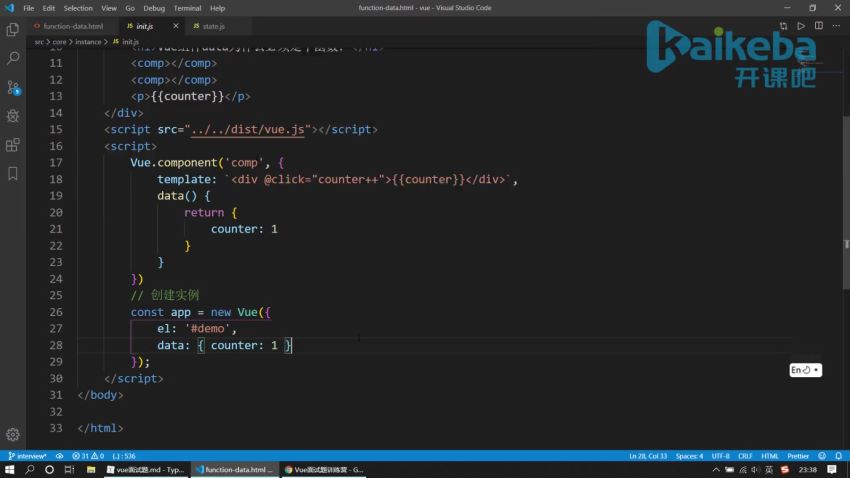Click the word 'template' on line 18
This screenshot has width=850, height=478.
184,179
